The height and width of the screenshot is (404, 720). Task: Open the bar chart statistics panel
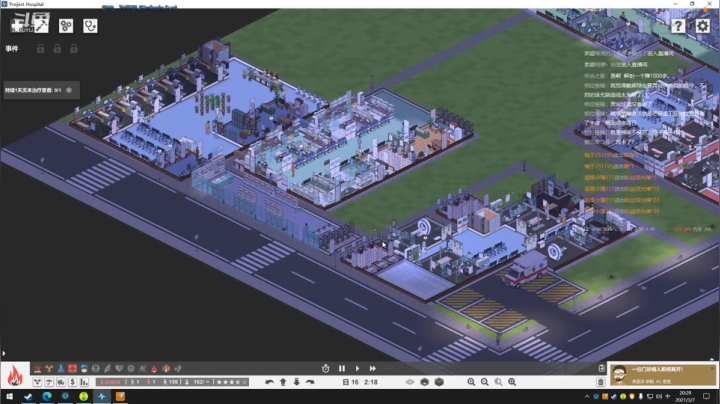84,382
